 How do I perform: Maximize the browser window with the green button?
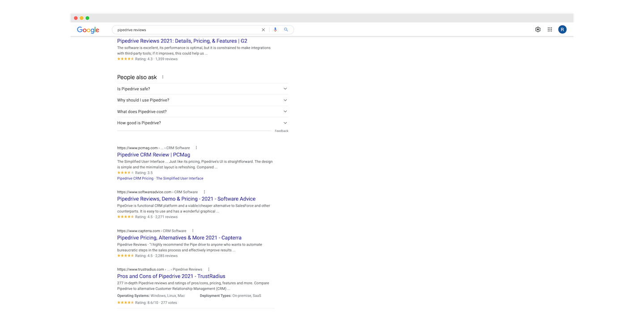tap(88, 18)
